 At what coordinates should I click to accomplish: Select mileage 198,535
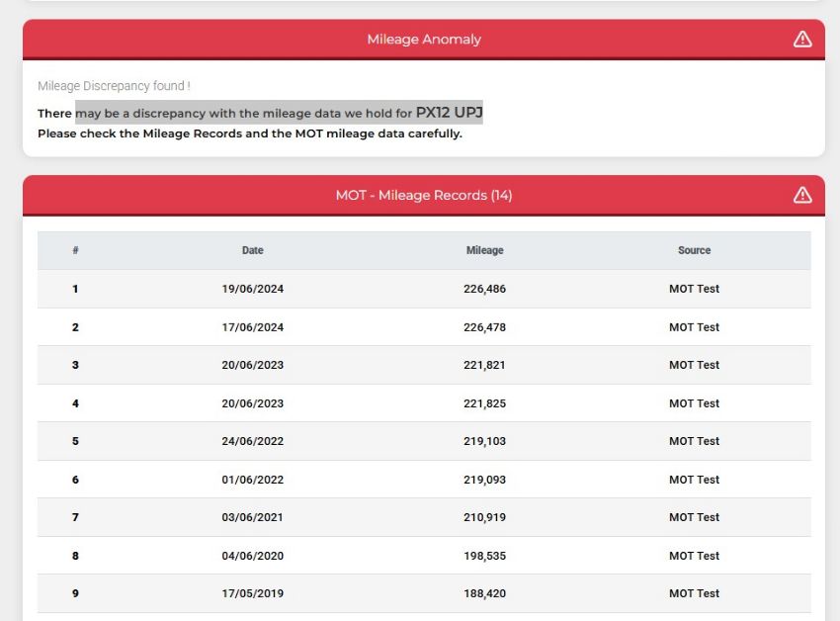485,556
